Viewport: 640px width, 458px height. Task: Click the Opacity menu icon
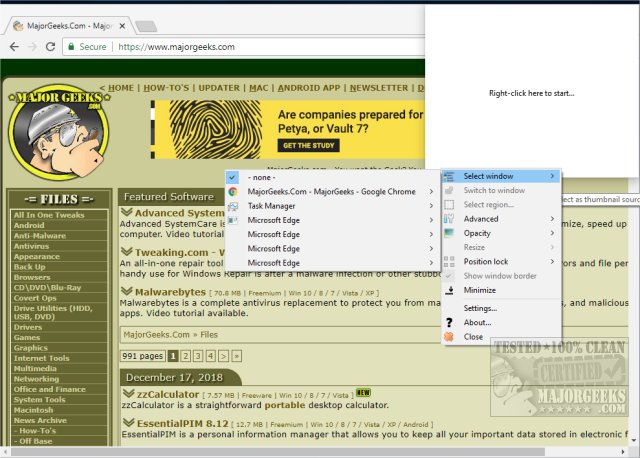449,233
